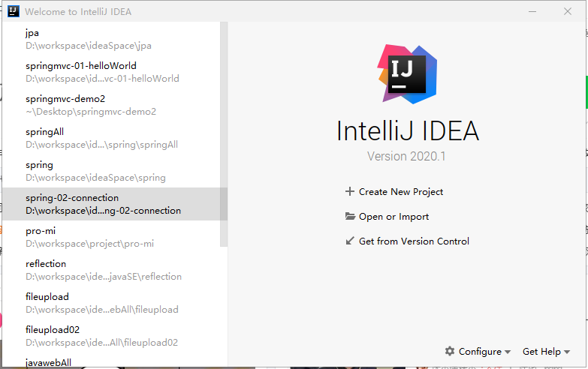Click the recent projects list scrollbar
The width and height of the screenshot is (588, 369).
pyautogui.click(x=224, y=134)
